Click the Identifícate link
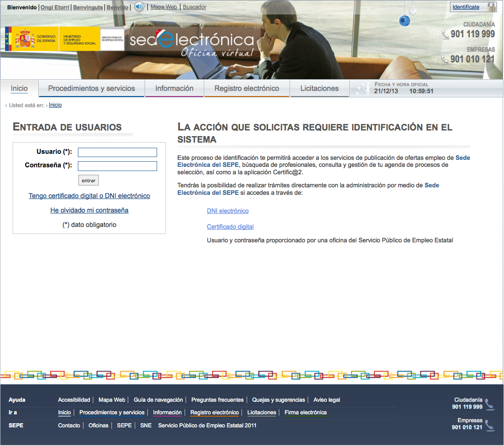504x446 pixels. [466, 7]
